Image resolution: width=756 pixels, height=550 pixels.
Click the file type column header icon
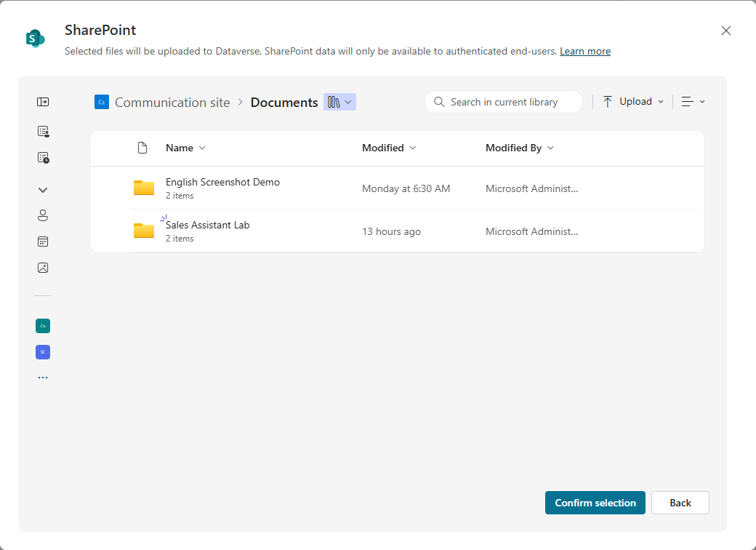point(142,148)
